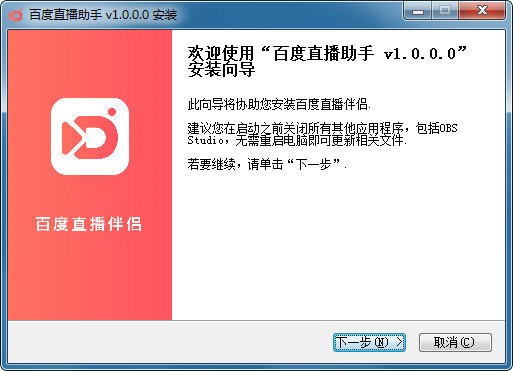The image size is (513, 371).
Task: Click the installer icon in title bar
Action: tap(15, 15)
